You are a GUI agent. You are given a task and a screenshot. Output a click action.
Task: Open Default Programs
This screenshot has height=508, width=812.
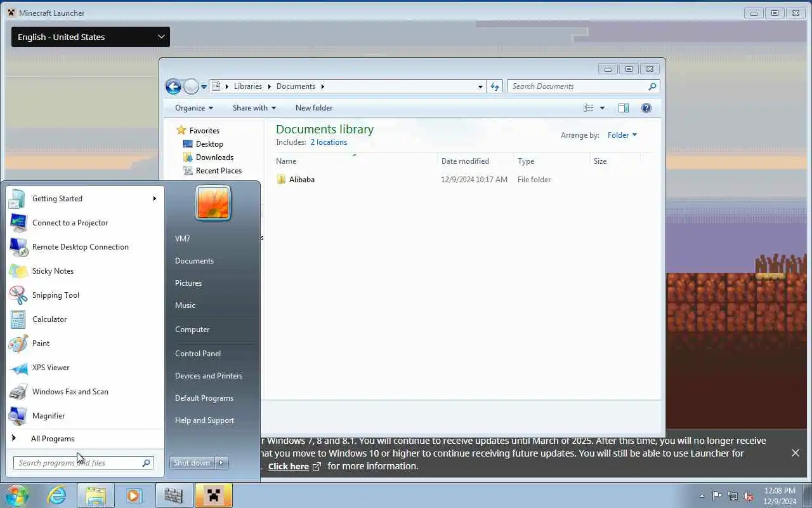(204, 398)
